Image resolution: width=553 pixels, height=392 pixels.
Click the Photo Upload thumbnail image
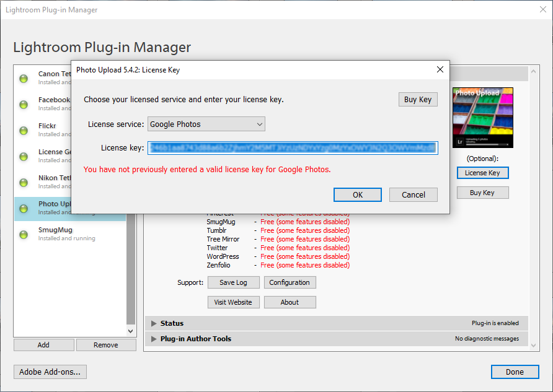[x=483, y=117]
